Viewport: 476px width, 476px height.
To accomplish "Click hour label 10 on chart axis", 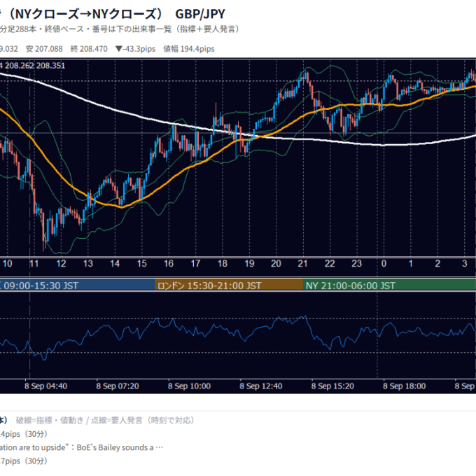I will click(7, 263).
